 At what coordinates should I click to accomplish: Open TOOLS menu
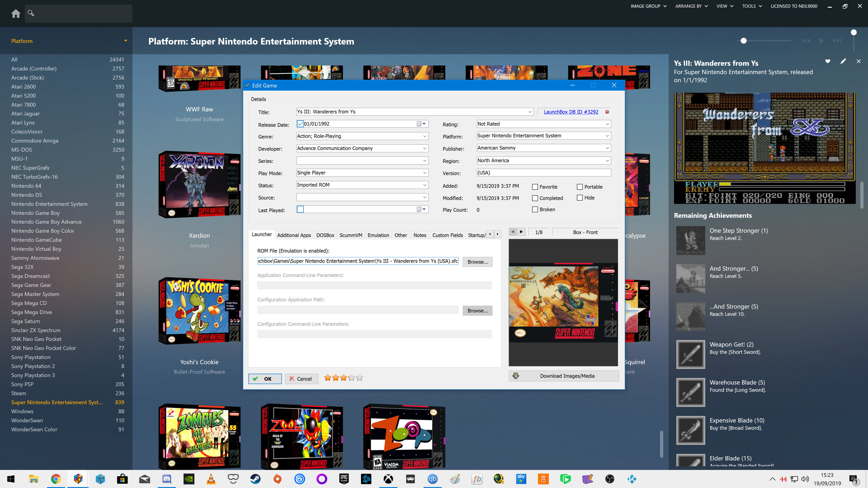(752, 6)
